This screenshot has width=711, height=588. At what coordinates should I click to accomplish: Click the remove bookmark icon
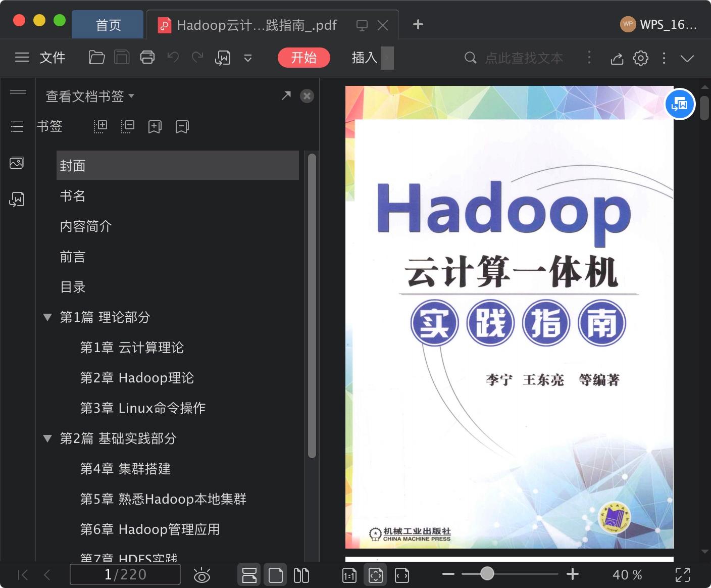pos(182,127)
